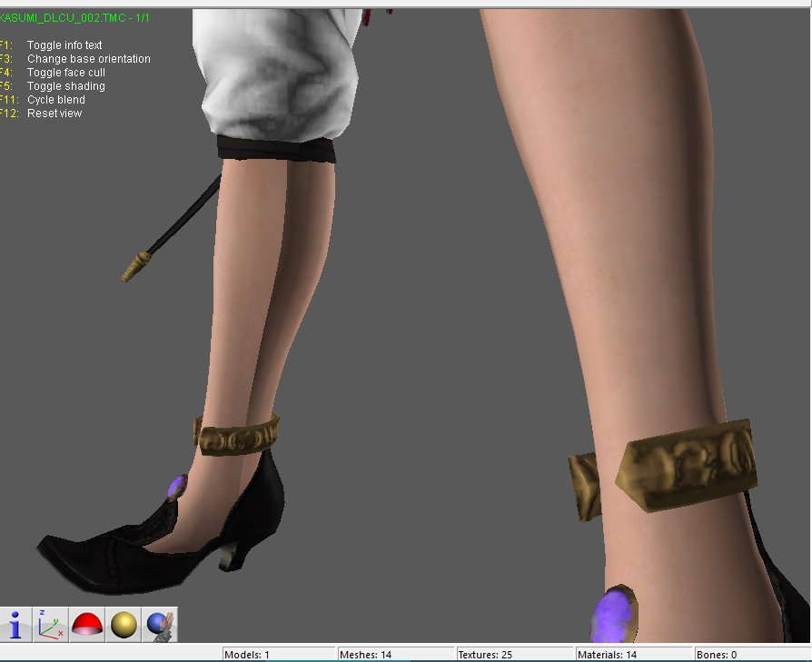Click the 'Toggle info text' overlay line
812x662 pixels.
coord(64,45)
